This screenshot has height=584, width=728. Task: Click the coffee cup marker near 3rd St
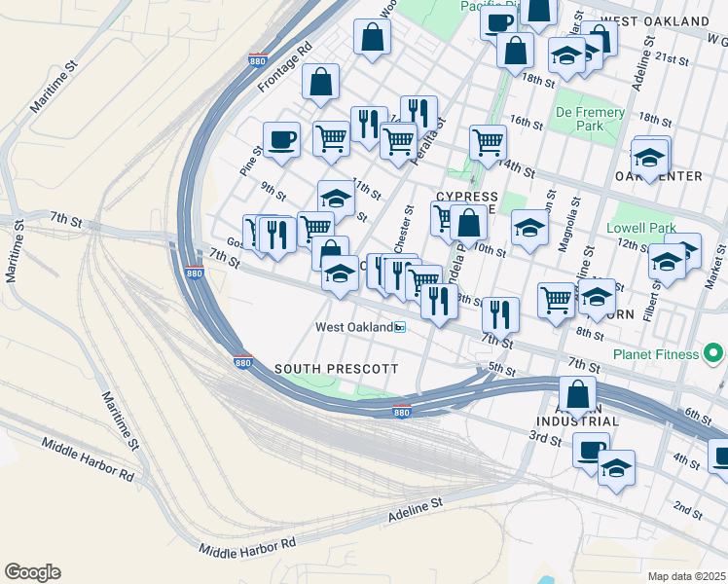[590, 451]
